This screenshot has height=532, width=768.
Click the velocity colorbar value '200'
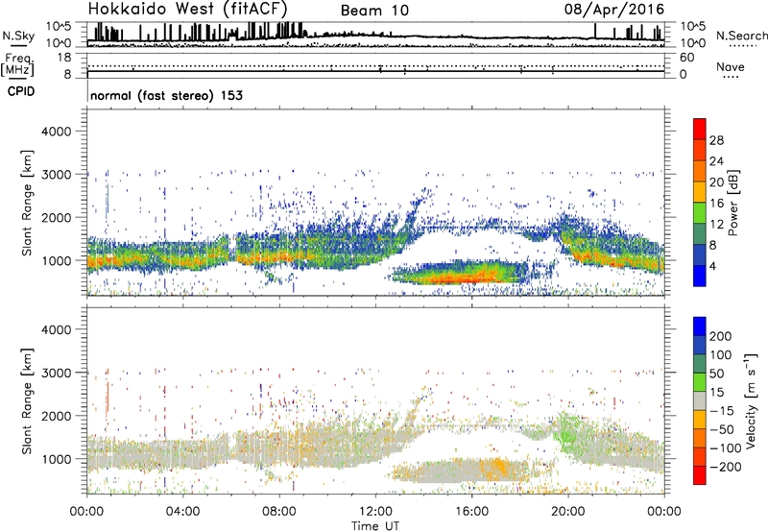click(x=721, y=336)
